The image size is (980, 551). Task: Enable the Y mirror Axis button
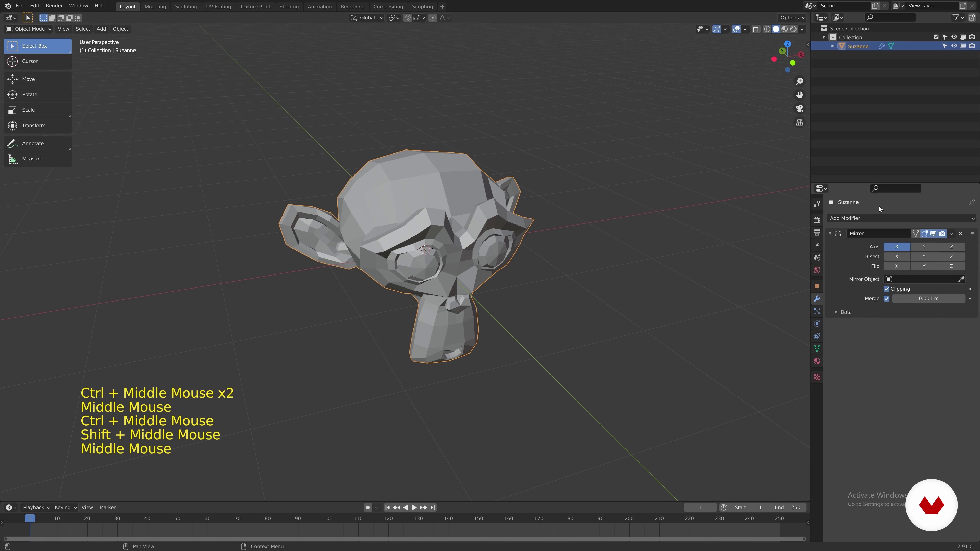pyautogui.click(x=924, y=247)
